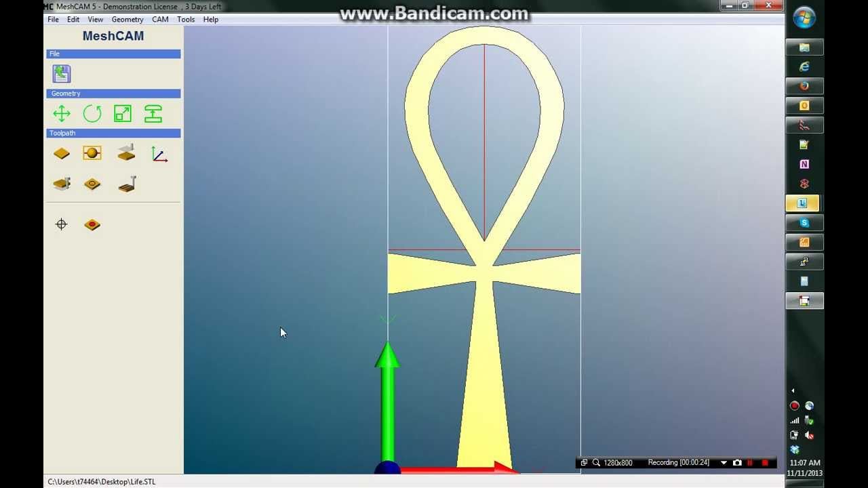Click the block with yellow ring icon
This screenshot has height=488, width=868.
(x=92, y=184)
